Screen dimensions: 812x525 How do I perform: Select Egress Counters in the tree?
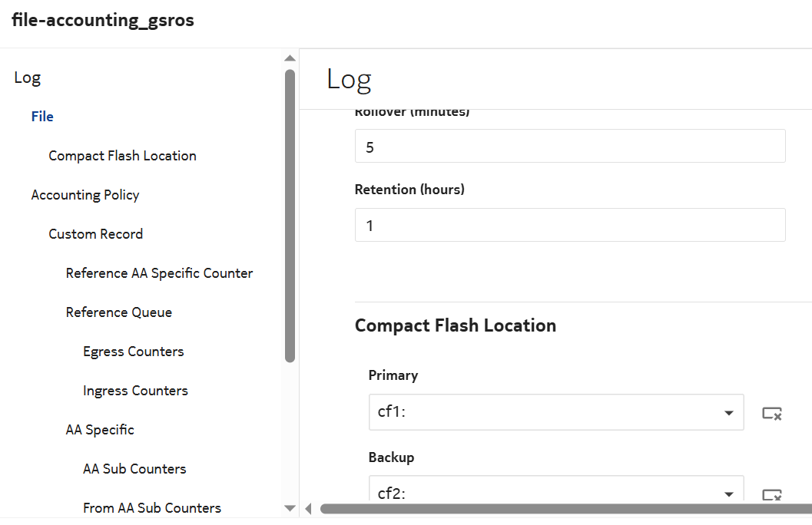(x=133, y=351)
